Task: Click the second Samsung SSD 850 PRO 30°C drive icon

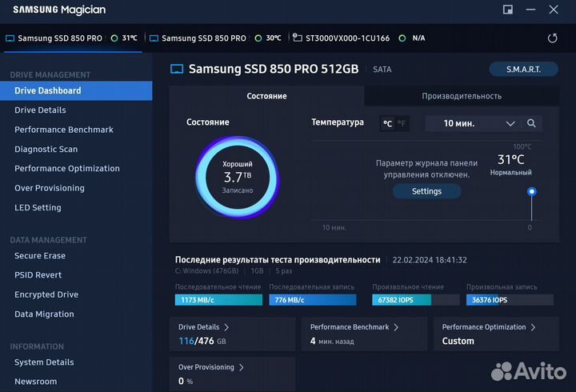Action: [154, 38]
